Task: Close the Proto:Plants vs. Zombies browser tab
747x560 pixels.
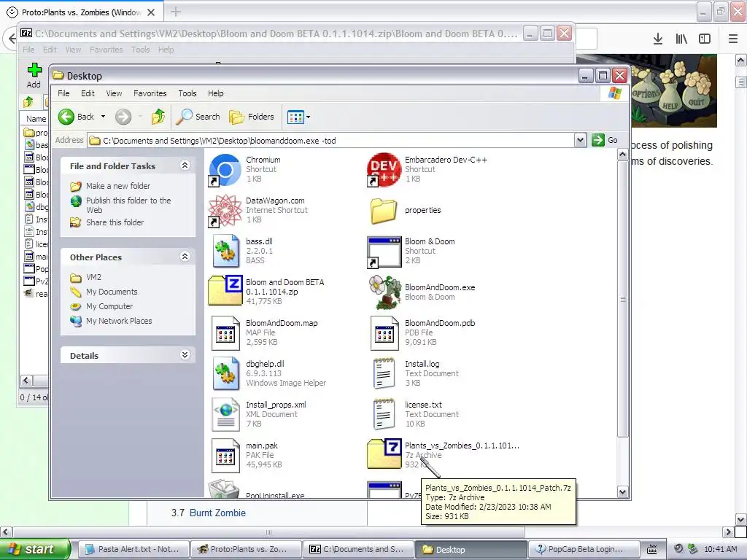Action: click(151, 12)
